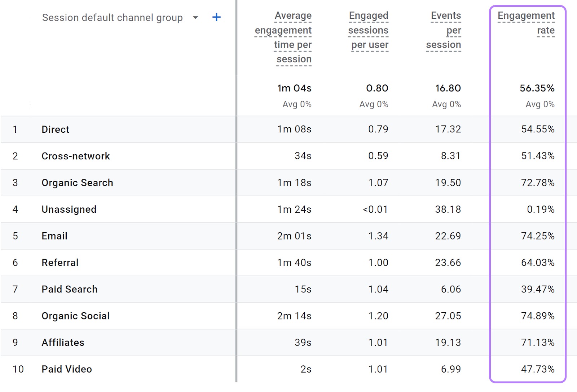The width and height of the screenshot is (577, 392).
Task: Select the Email channel row
Action: [x=54, y=236]
